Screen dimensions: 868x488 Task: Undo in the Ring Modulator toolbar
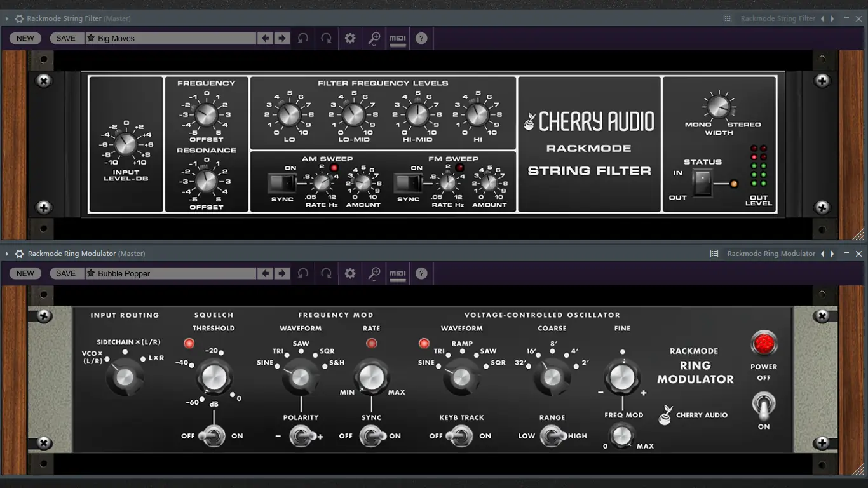coord(303,273)
